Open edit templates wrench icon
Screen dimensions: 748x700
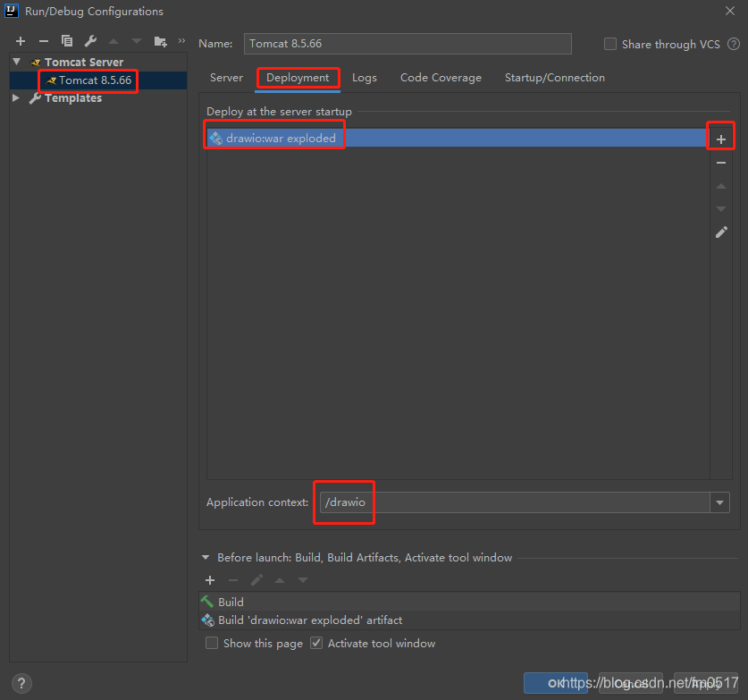click(x=90, y=41)
